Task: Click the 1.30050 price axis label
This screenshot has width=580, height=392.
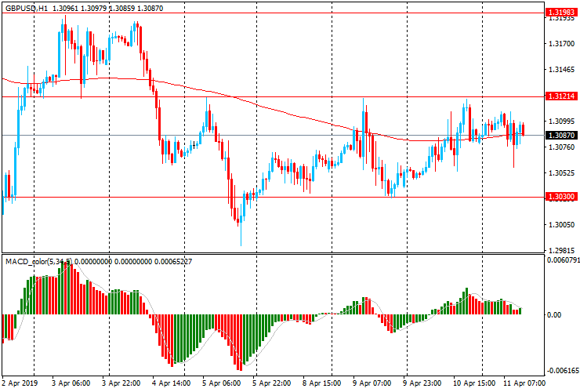Action: 561,225
